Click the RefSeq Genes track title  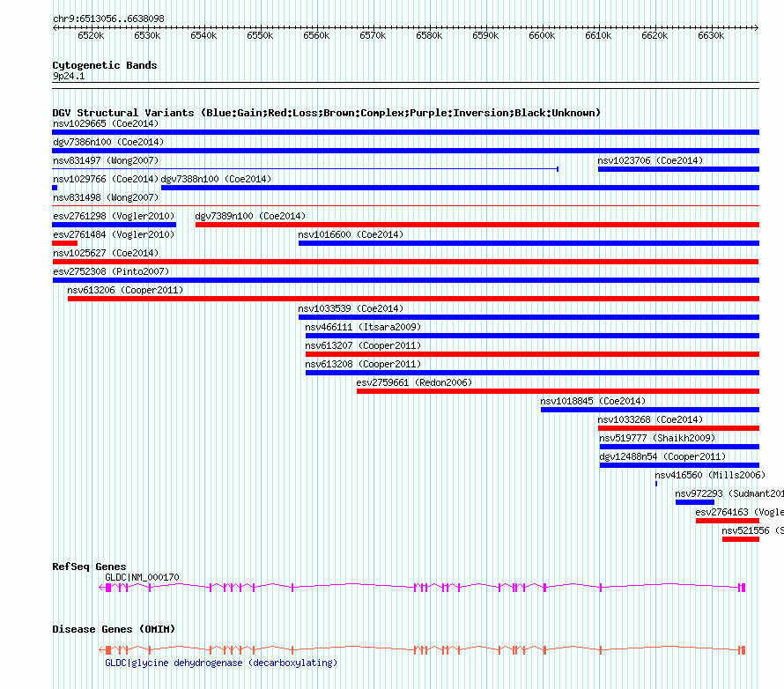(x=89, y=567)
